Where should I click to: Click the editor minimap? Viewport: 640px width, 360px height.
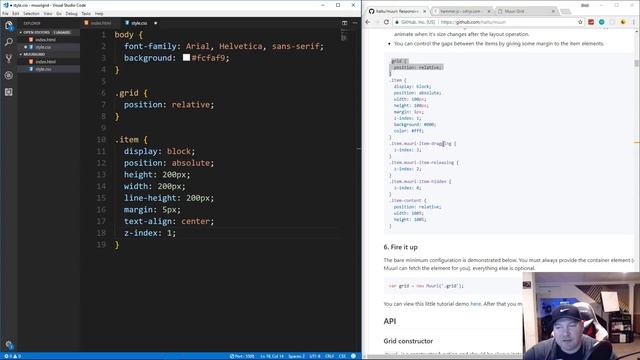[344, 36]
